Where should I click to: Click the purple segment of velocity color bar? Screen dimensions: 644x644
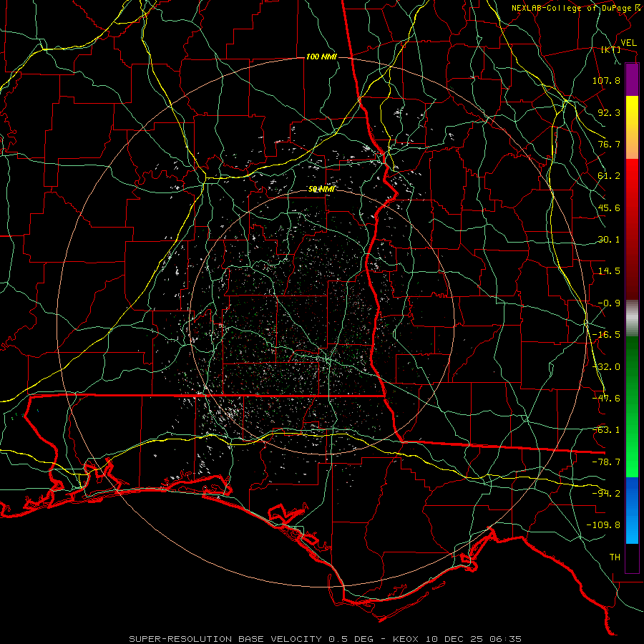click(x=632, y=80)
